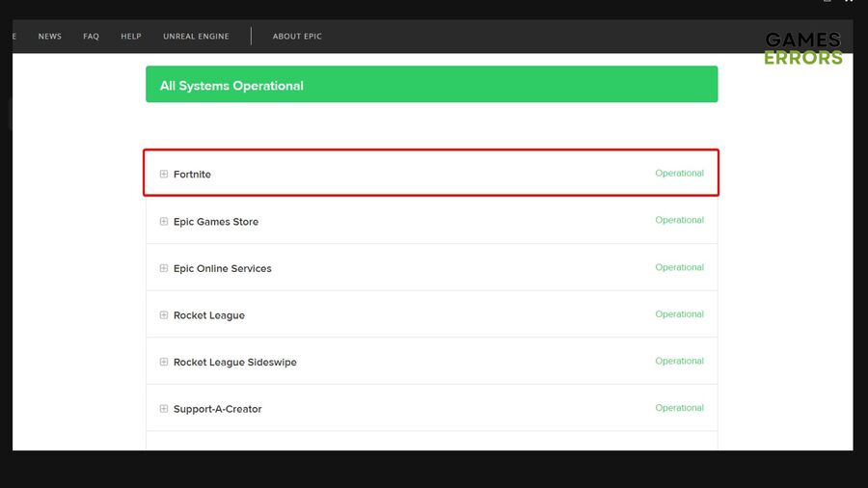Click Fortnite's Operational status text
The width and height of the screenshot is (868, 488).
click(x=679, y=174)
